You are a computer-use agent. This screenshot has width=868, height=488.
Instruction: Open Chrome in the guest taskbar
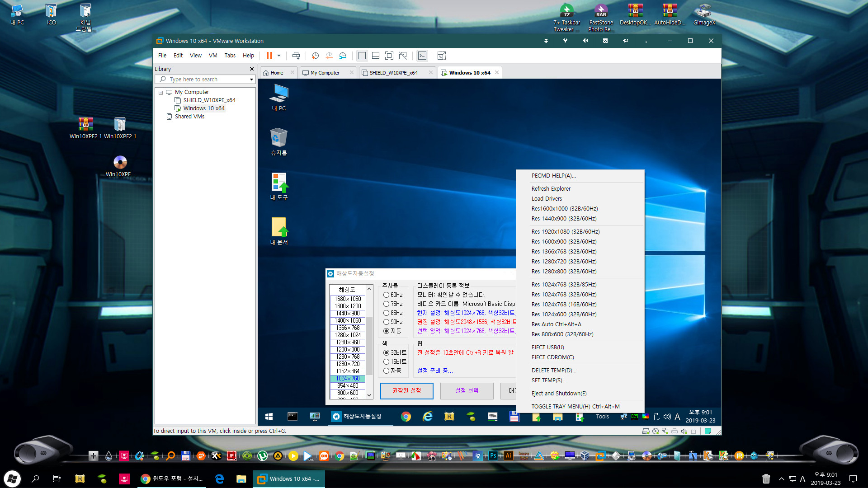coord(406,417)
